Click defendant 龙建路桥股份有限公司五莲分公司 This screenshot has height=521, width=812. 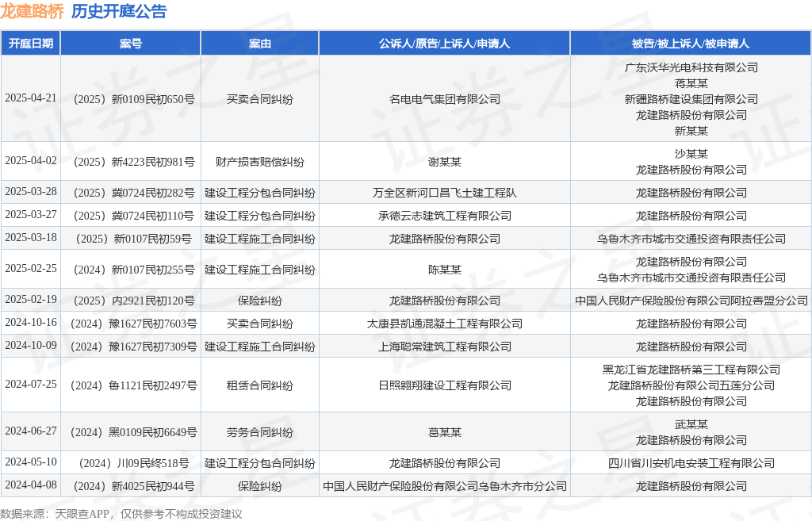coord(691,385)
